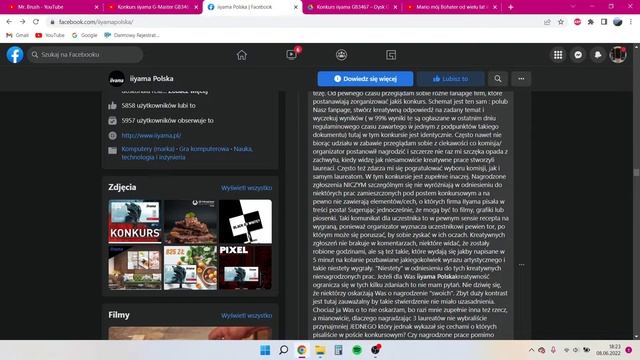
Task: Bookmark this page with the star icon
Action: point(561,22)
